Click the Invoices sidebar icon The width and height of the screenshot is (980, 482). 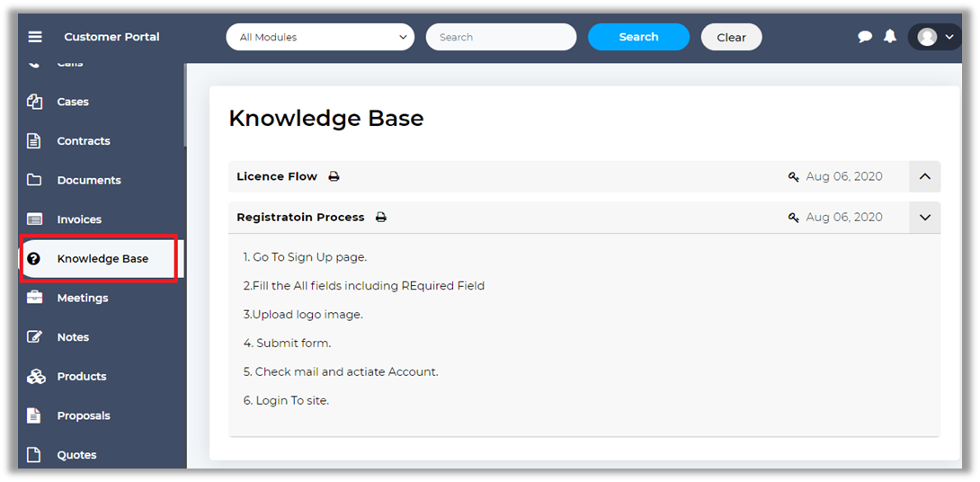tap(35, 219)
